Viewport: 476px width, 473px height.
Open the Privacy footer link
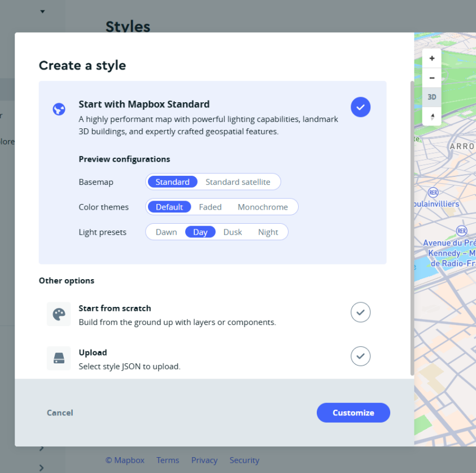(204, 460)
